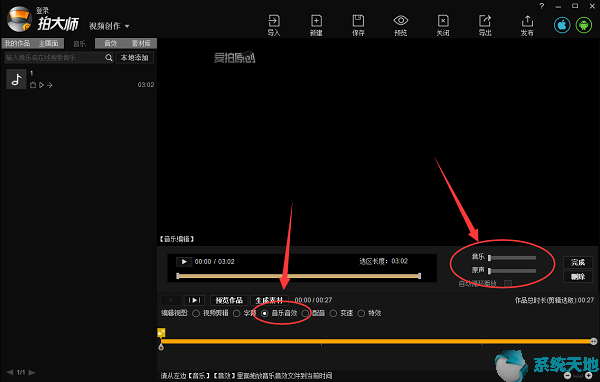Viewport: 600px width, 382px height.
Task: Go to the previous page arrow in music list
Action: (10, 372)
